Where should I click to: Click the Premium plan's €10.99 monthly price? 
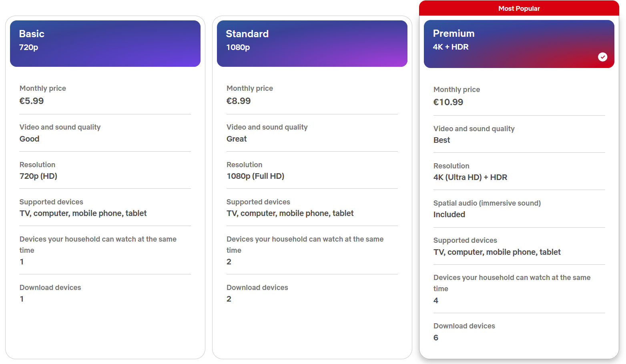[x=448, y=102]
